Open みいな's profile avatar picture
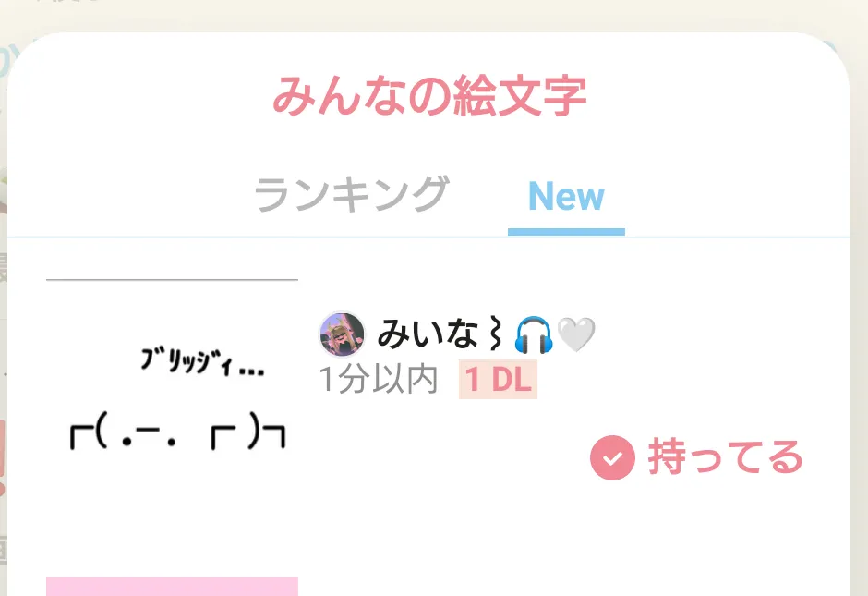 click(342, 334)
